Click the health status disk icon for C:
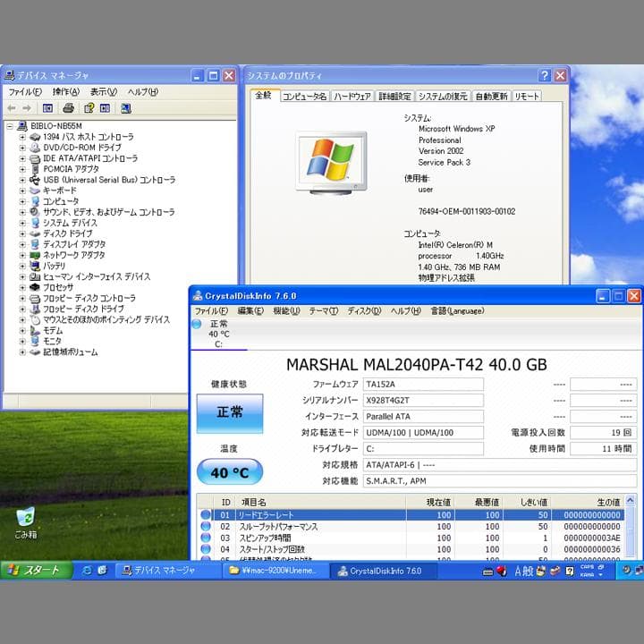Viewport: 644px width, 644px height. coord(197,324)
